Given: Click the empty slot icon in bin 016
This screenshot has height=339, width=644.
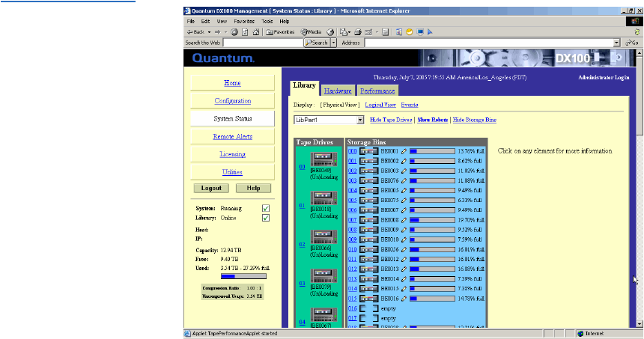Looking at the screenshot, I should pyautogui.click(x=369, y=308).
